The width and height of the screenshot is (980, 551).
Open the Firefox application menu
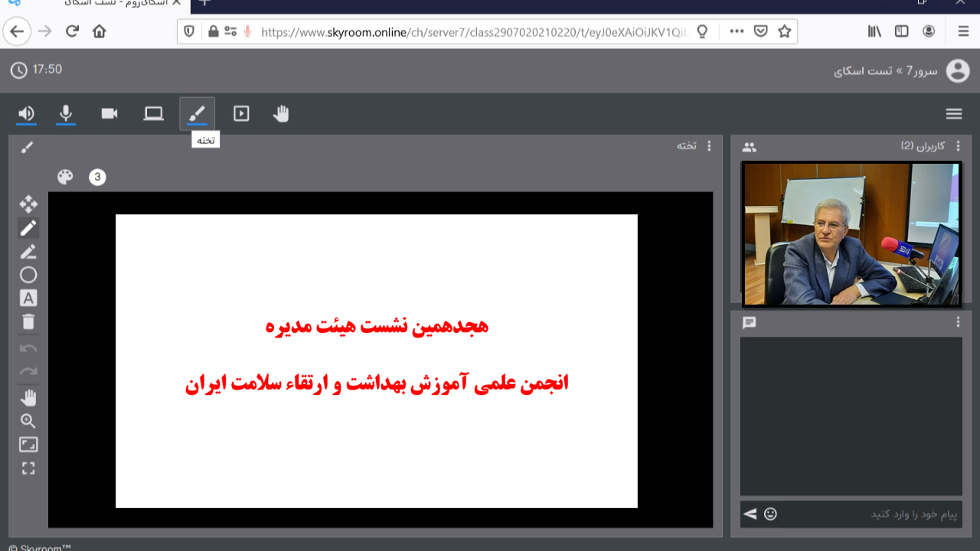click(x=963, y=31)
